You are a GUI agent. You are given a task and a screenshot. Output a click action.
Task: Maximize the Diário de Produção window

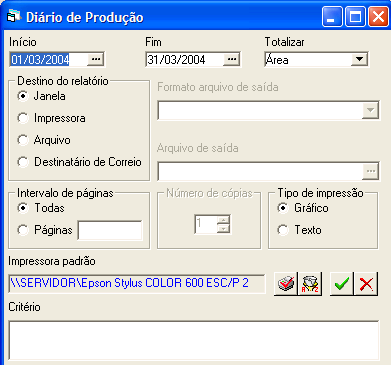click(x=355, y=17)
